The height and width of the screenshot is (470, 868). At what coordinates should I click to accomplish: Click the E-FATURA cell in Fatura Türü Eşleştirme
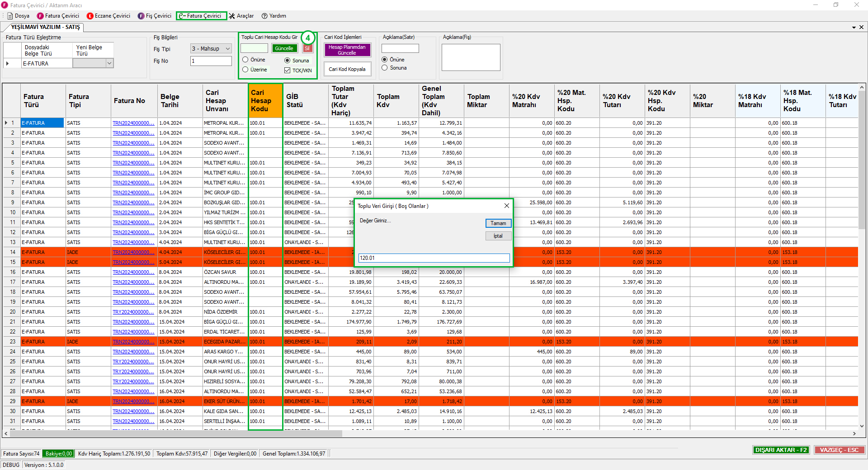[47, 64]
